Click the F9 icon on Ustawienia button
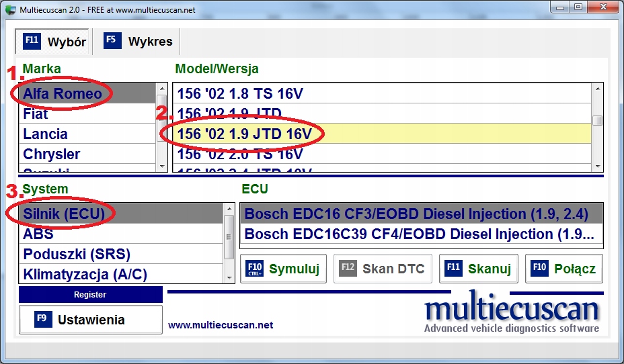This screenshot has height=364, width=624. tap(43, 319)
